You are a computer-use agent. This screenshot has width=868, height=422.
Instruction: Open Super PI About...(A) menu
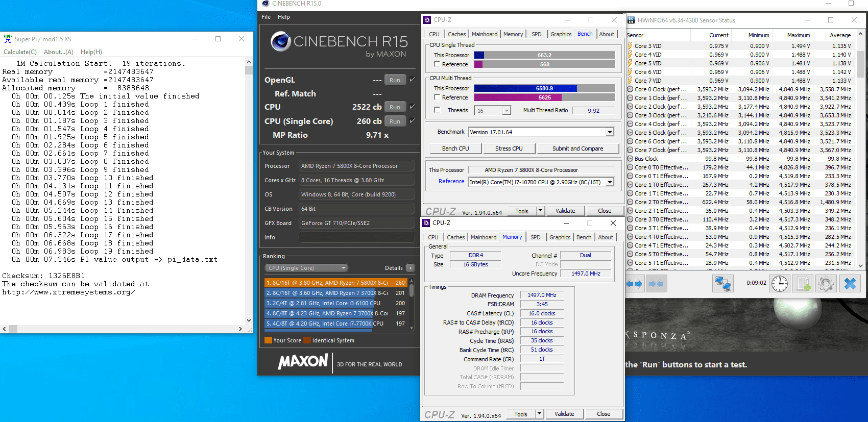59,52
